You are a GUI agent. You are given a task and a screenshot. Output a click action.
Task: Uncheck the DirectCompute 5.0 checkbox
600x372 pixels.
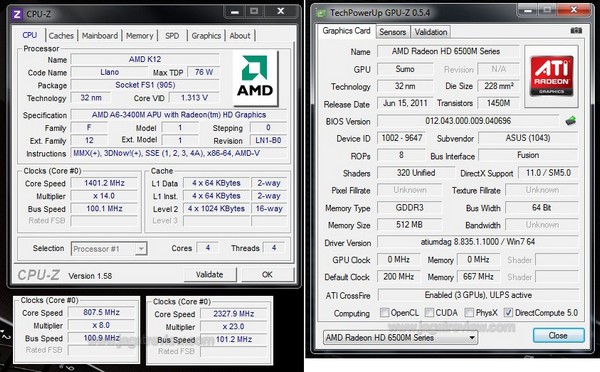[508, 312]
